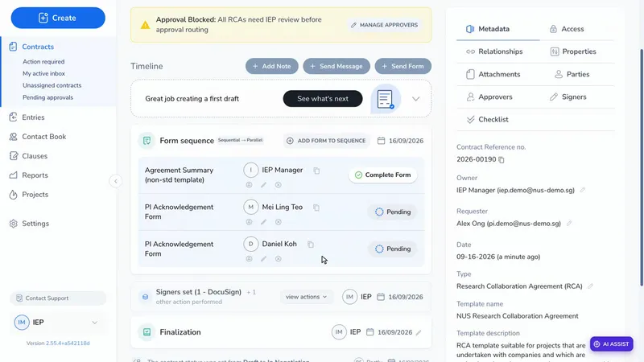Click the Form sequence stage icon
The height and width of the screenshot is (362, 644).
(x=147, y=141)
